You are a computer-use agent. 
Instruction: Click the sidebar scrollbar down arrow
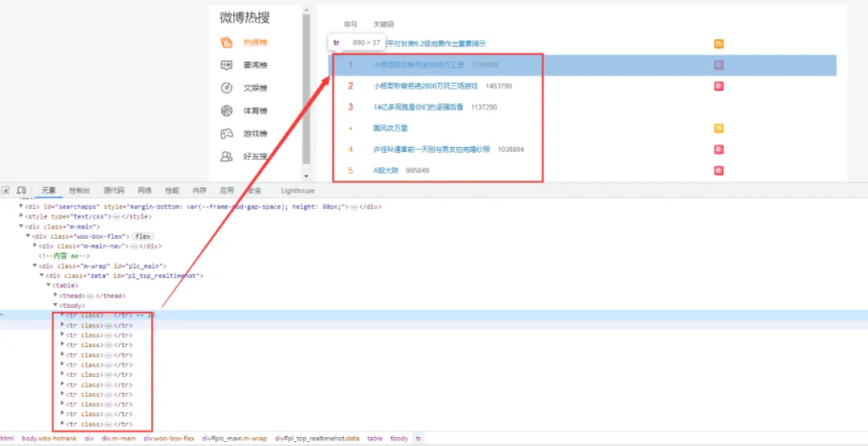point(306,176)
